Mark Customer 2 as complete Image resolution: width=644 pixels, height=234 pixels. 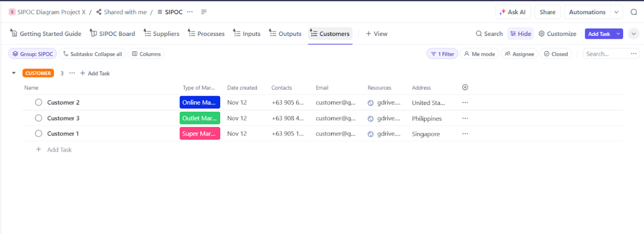39,103
